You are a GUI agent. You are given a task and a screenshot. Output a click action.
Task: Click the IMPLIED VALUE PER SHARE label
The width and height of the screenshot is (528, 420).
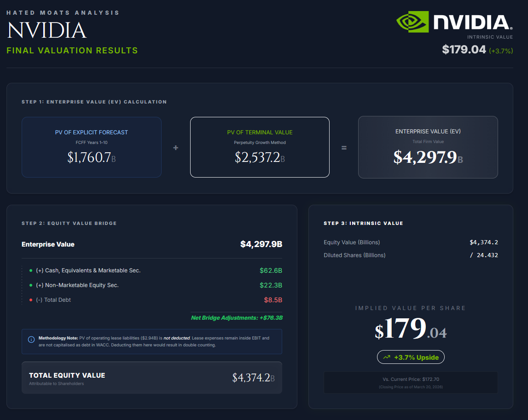(x=411, y=308)
